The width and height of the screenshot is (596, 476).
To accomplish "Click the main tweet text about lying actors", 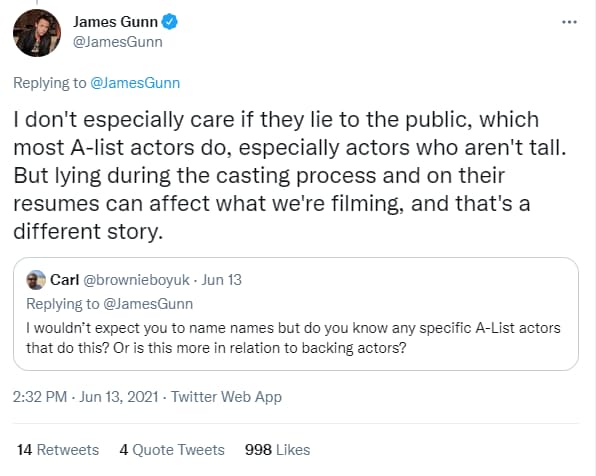I will tap(290, 175).
